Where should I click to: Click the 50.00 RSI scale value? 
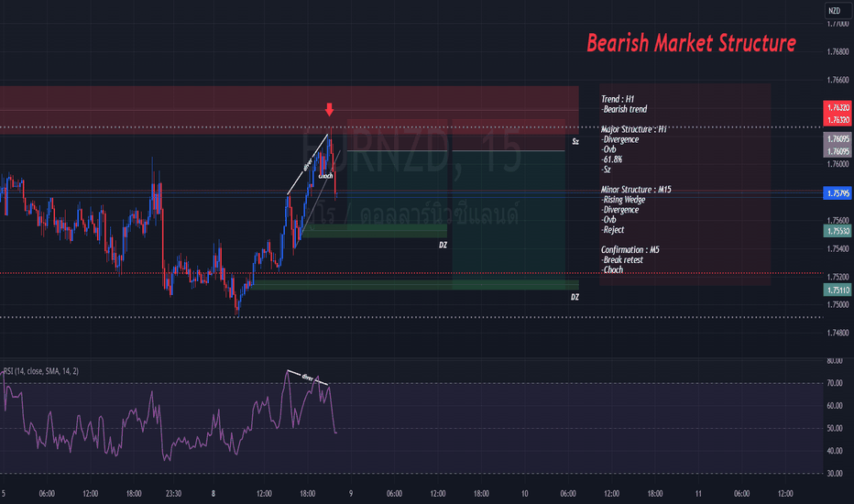pyautogui.click(x=835, y=429)
